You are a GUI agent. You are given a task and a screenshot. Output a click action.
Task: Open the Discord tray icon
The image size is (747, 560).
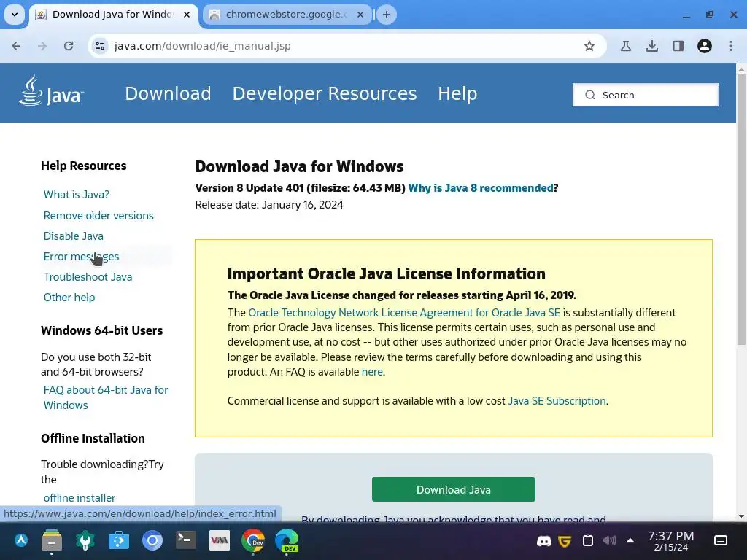pos(544,541)
